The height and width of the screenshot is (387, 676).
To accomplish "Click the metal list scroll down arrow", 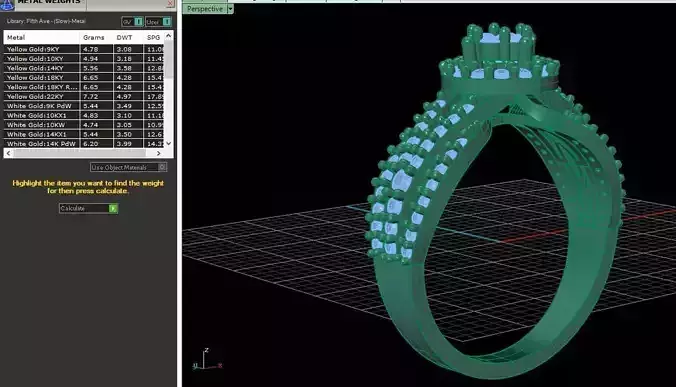I will (169, 143).
